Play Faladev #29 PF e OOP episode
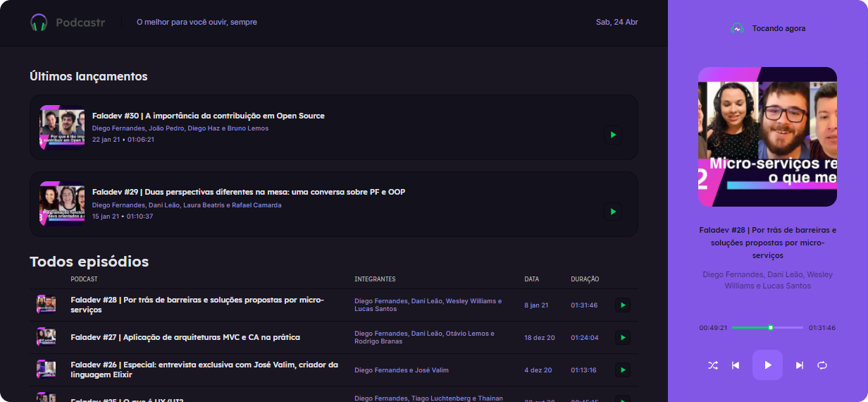 pos(613,211)
